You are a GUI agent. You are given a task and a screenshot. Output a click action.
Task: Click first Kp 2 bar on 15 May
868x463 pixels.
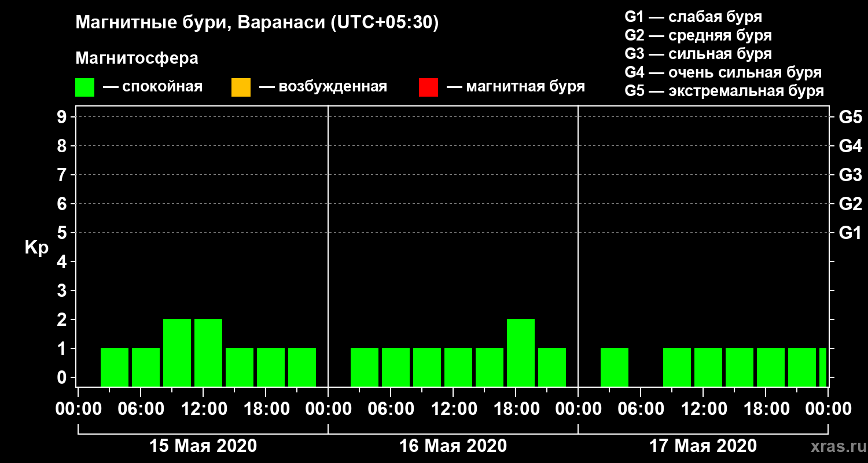177,352
